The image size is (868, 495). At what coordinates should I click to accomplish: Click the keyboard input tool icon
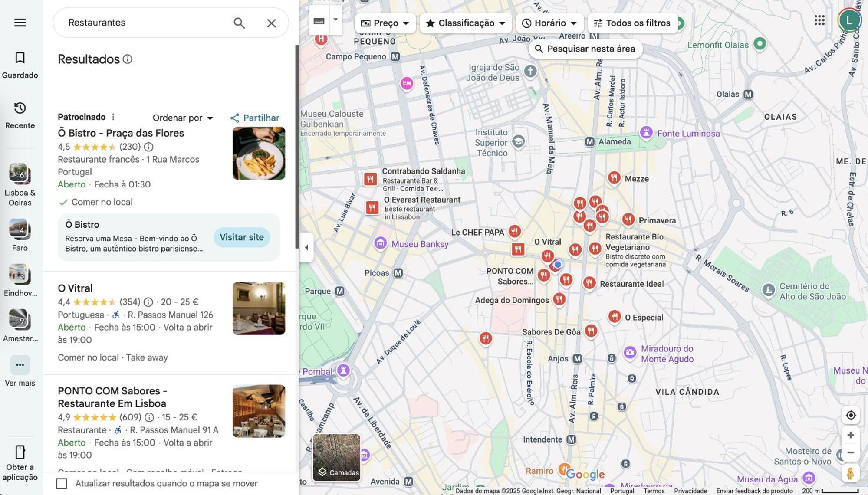click(319, 20)
